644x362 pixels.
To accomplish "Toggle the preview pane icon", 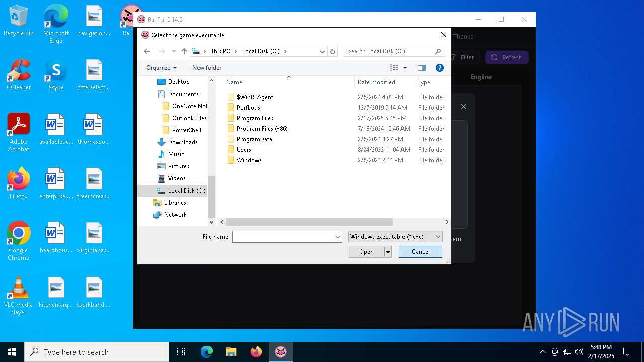I will click(x=422, y=68).
